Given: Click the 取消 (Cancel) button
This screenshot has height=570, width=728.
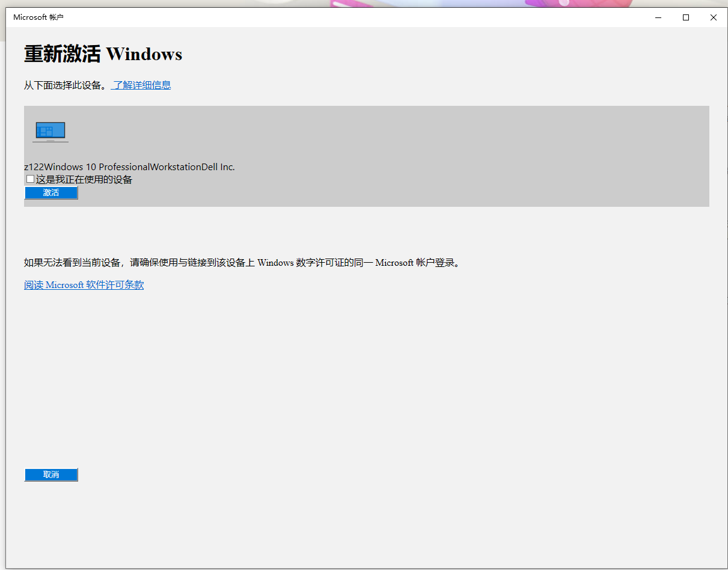Looking at the screenshot, I should 51,475.
